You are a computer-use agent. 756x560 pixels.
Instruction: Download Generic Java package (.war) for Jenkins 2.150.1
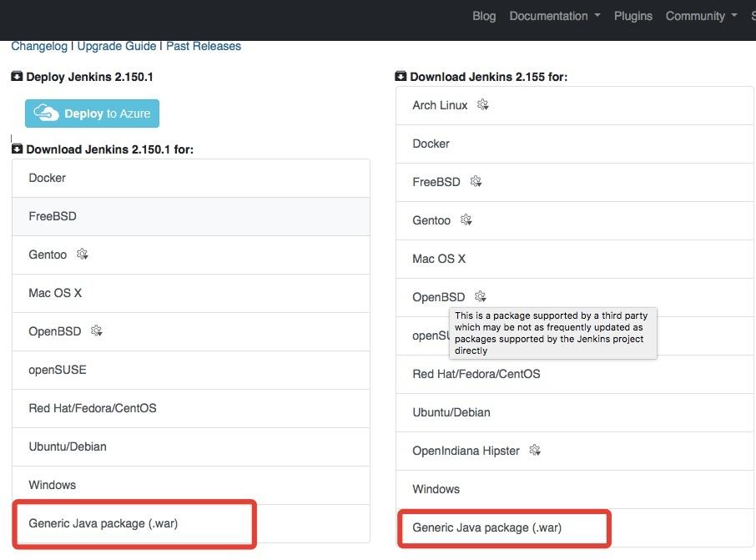pos(191,523)
